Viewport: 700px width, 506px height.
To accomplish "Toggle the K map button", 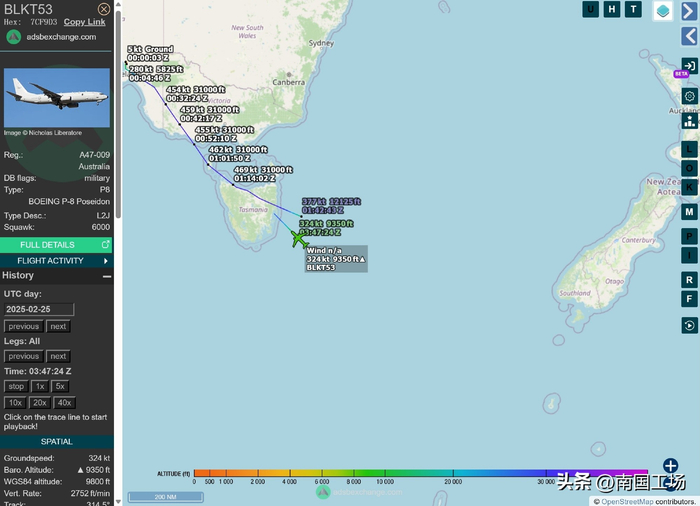I will [689, 187].
